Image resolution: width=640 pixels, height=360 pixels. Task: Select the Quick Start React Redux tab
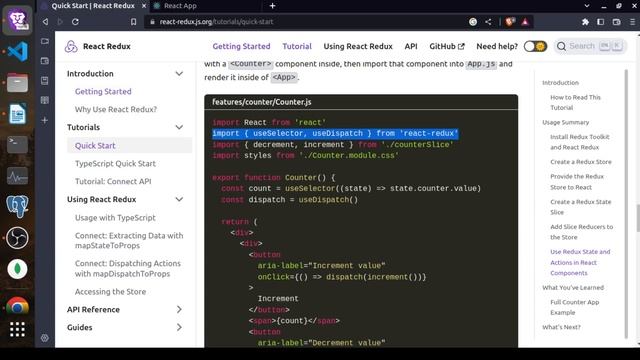pyautogui.click(x=93, y=6)
